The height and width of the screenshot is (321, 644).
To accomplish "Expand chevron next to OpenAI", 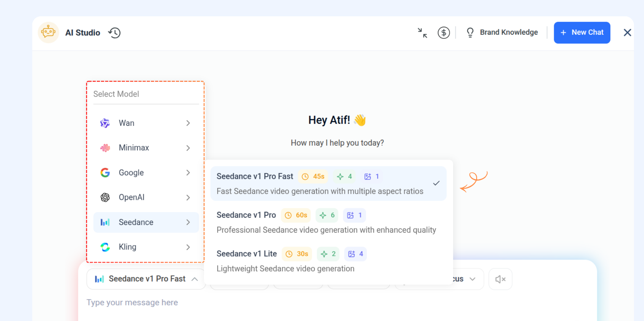I will coord(188,198).
